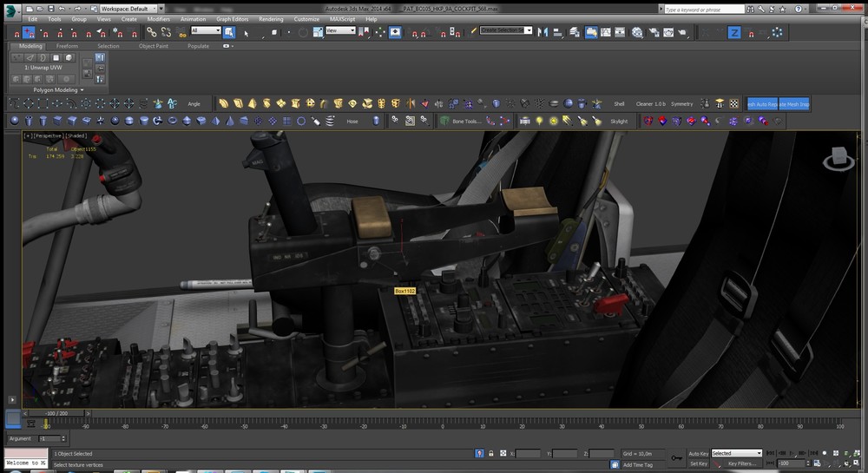The width and height of the screenshot is (868, 473).
Task: Toggle Set Key mode
Action: click(698, 463)
